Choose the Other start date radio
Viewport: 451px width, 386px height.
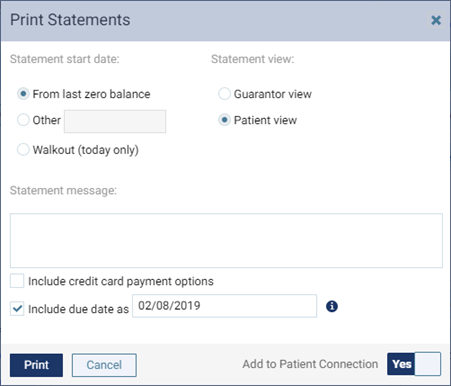click(23, 120)
